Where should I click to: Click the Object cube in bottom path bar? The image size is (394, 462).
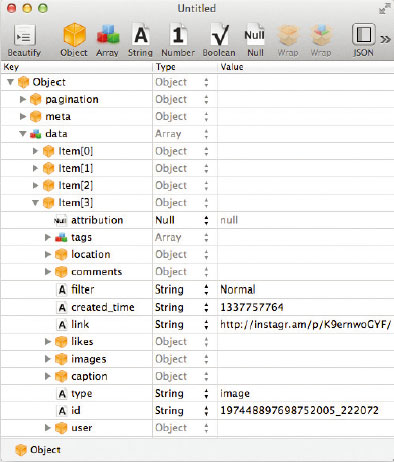coord(21,450)
